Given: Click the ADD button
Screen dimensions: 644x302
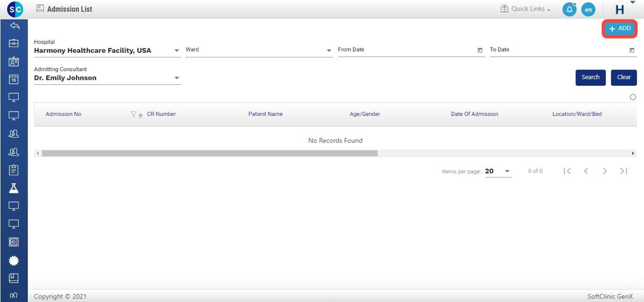Looking at the screenshot, I should click(x=619, y=29).
